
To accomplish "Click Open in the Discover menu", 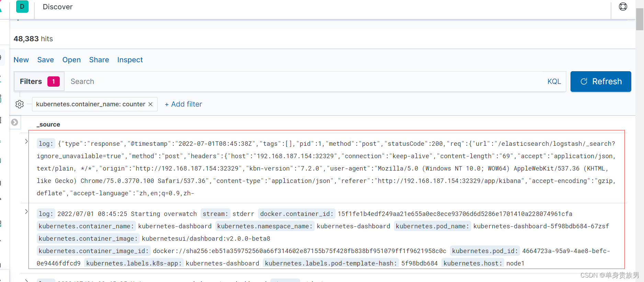I will point(71,60).
